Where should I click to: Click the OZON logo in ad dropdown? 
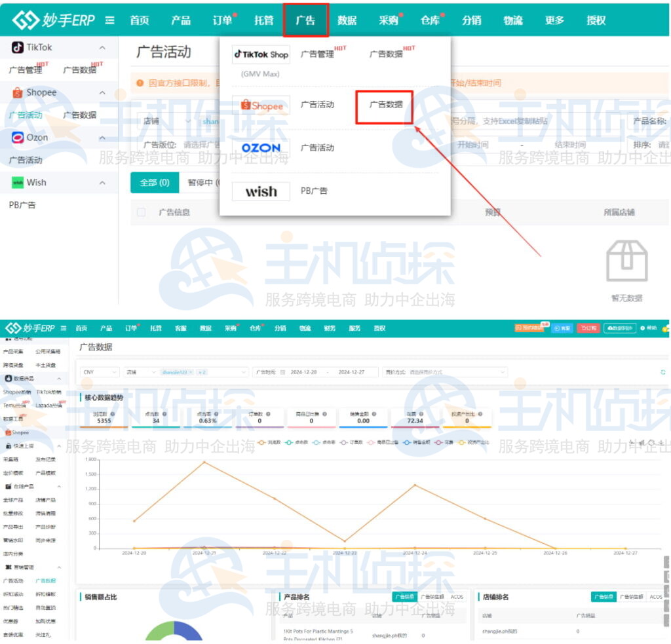pos(261,148)
